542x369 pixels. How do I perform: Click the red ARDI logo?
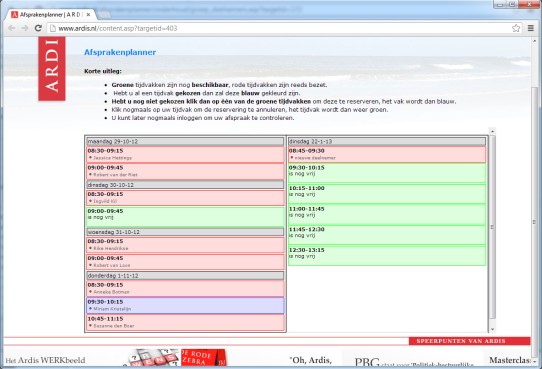(52, 68)
